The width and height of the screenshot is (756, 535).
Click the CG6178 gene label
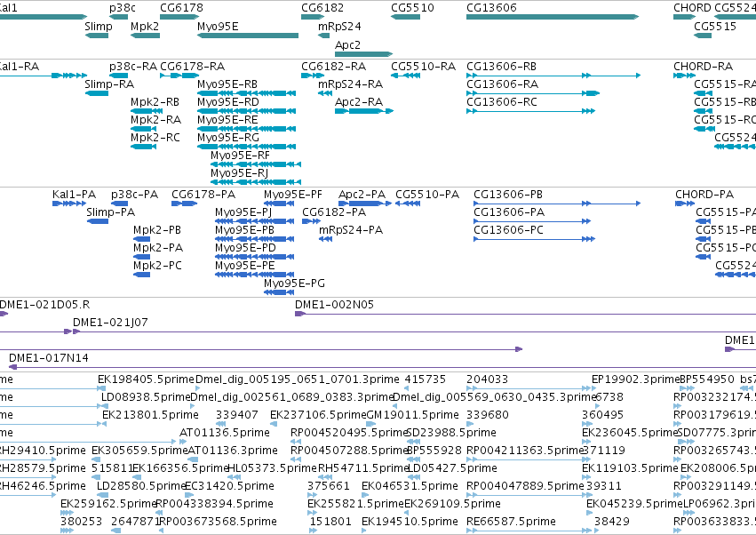click(181, 8)
